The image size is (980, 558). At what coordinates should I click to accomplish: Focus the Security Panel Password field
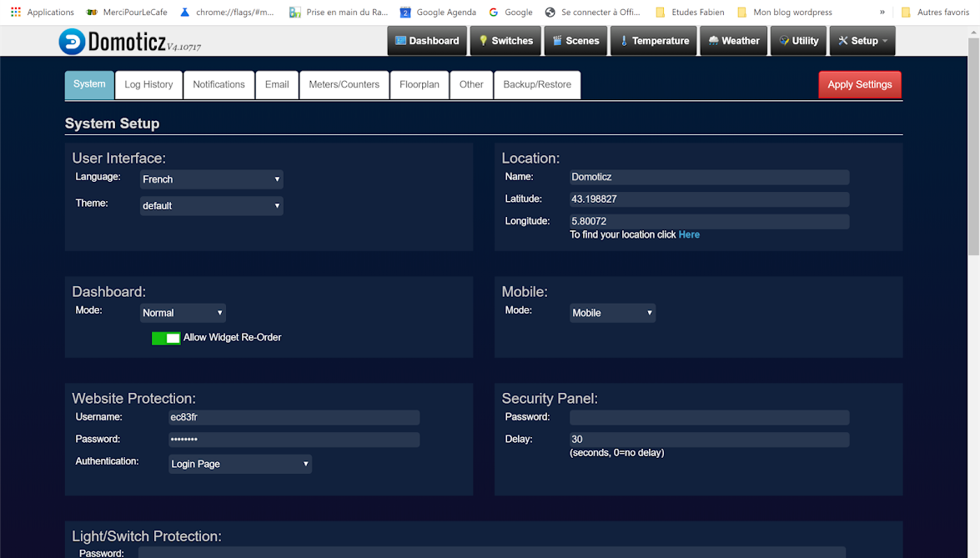click(710, 417)
